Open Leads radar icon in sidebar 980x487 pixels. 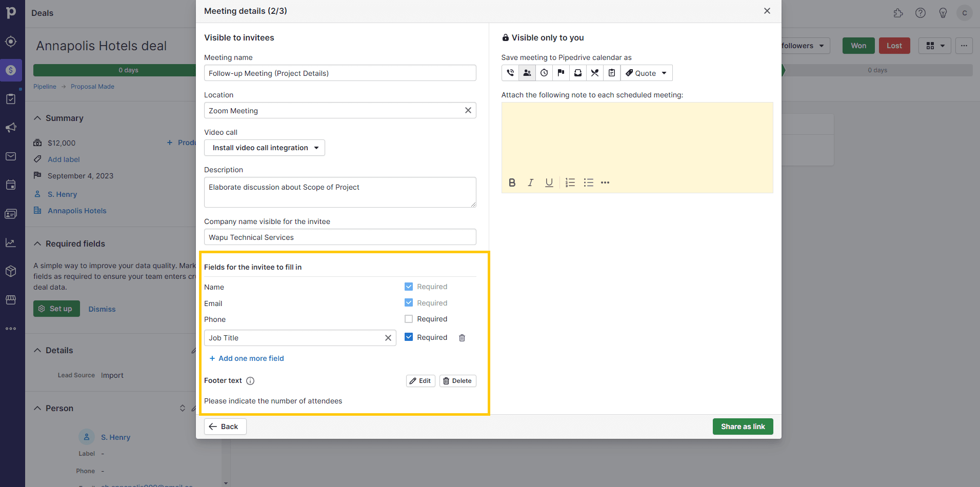(11, 42)
